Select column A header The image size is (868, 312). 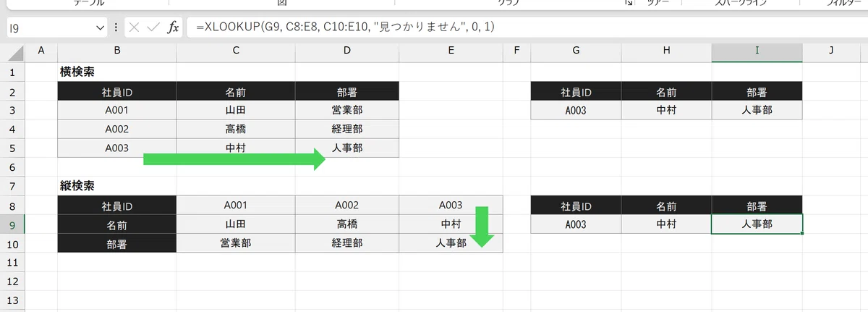tap(41, 51)
